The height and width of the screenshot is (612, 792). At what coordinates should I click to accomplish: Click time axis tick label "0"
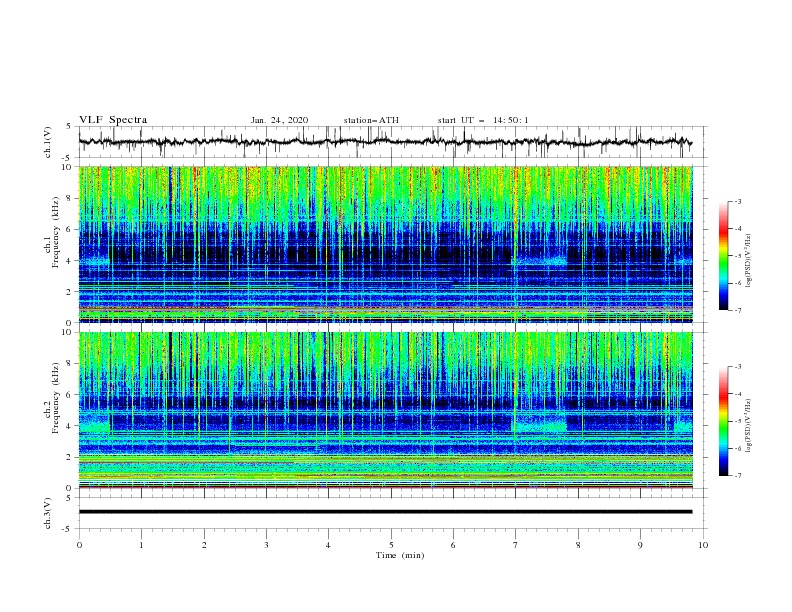tap(79, 545)
